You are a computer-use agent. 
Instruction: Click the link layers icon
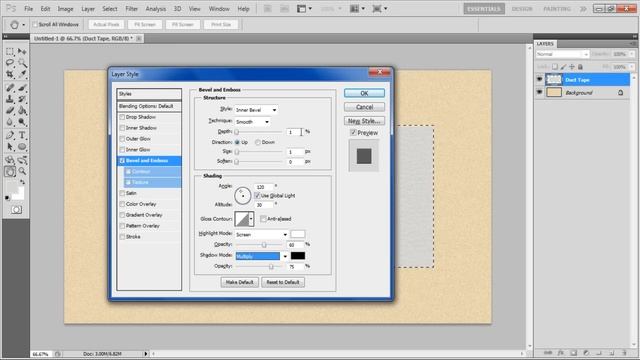[x=548, y=353]
